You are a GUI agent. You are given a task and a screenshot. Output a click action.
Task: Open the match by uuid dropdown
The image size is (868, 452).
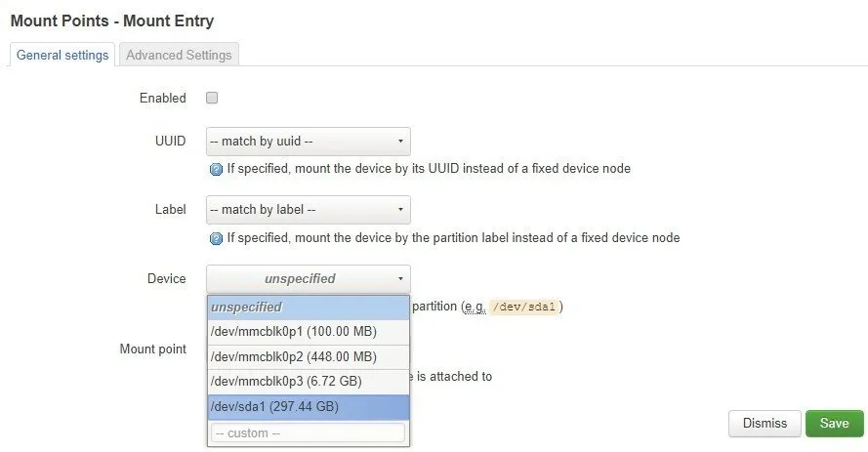(308, 142)
